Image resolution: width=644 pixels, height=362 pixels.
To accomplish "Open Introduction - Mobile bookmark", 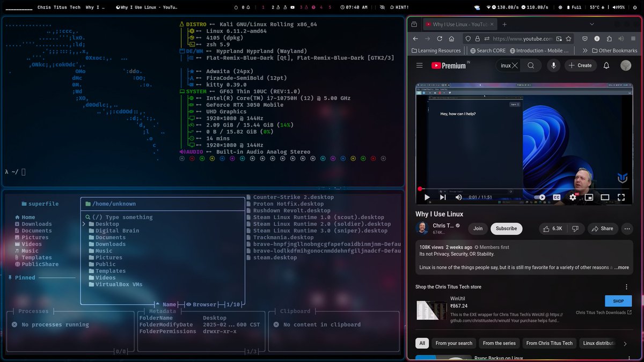I will pos(539,50).
